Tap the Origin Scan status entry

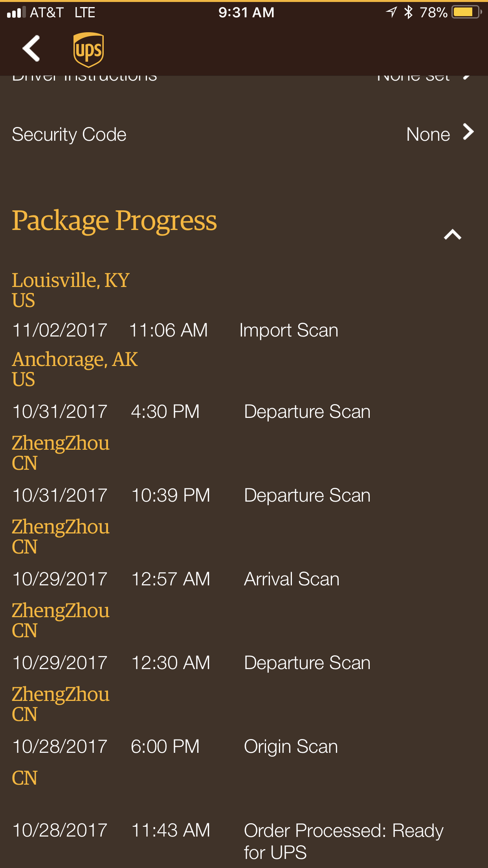click(x=291, y=747)
